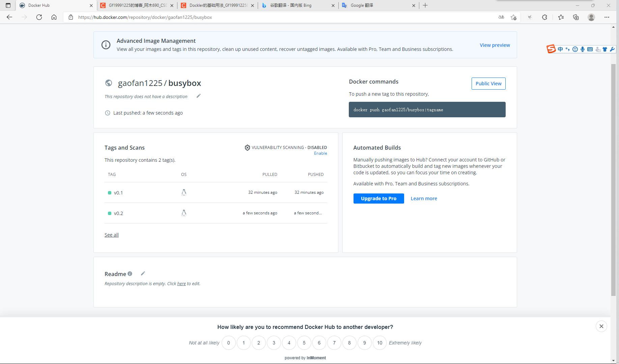The width and height of the screenshot is (619, 364).
Task: Open the v0.2 tag
Action: click(118, 213)
